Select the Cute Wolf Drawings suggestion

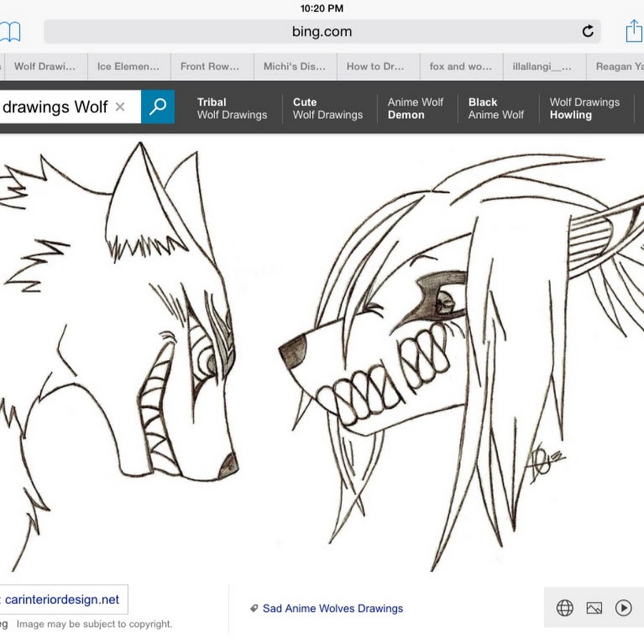pyautogui.click(x=328, y=108)
